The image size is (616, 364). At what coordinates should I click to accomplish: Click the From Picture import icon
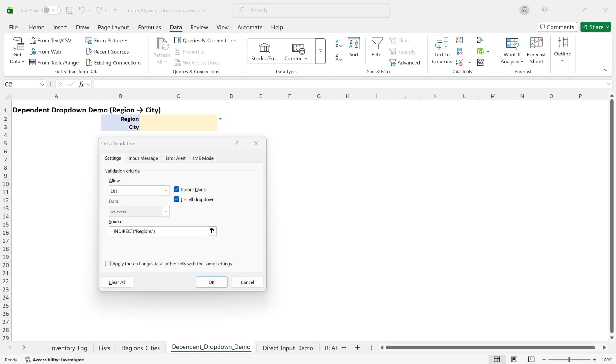point(89,40)
